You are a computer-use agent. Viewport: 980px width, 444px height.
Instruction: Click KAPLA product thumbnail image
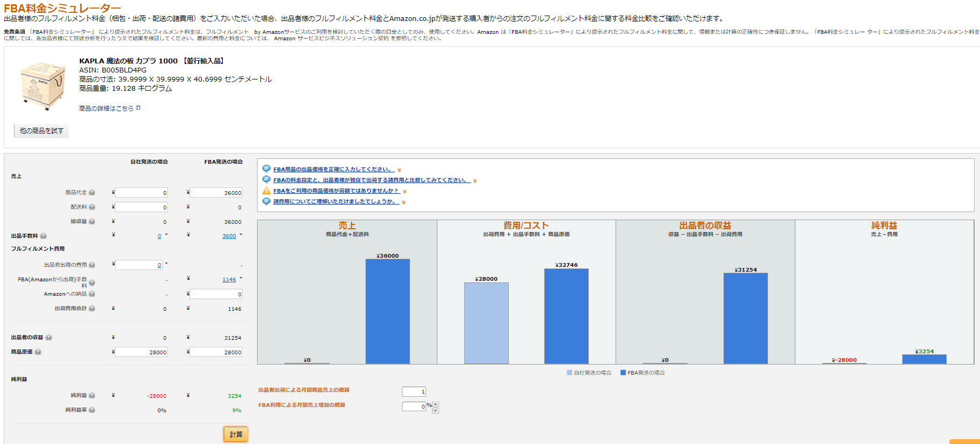42,86
